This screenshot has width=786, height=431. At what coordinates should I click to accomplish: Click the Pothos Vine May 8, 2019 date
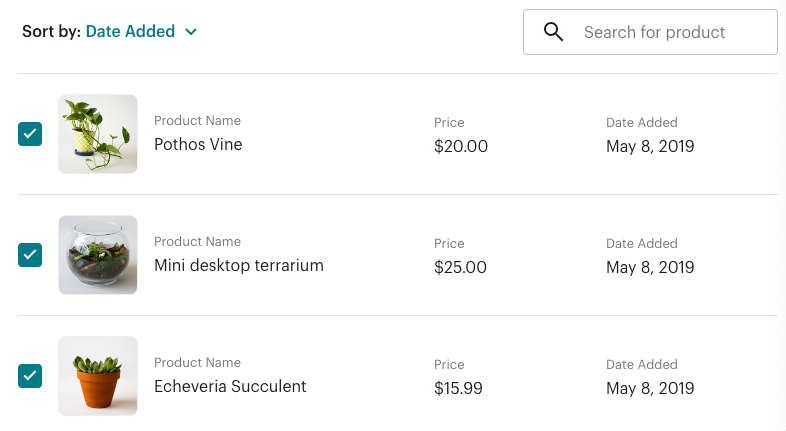click(650, 146)
